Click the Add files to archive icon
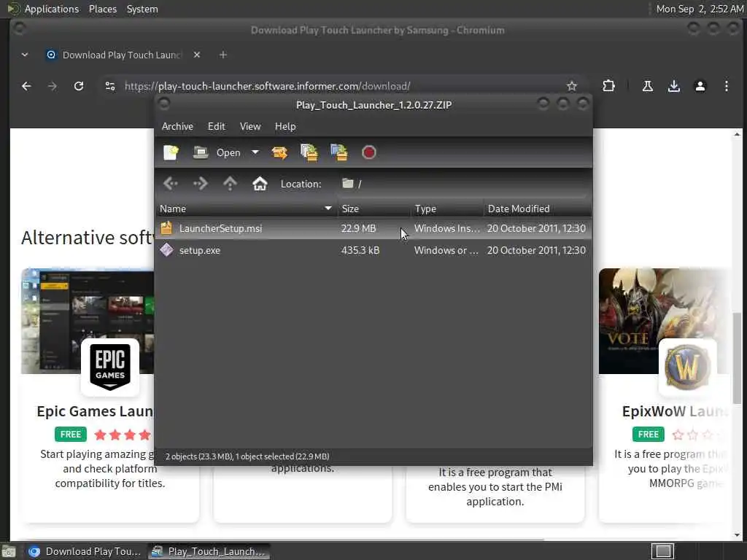 pos(309,152)
